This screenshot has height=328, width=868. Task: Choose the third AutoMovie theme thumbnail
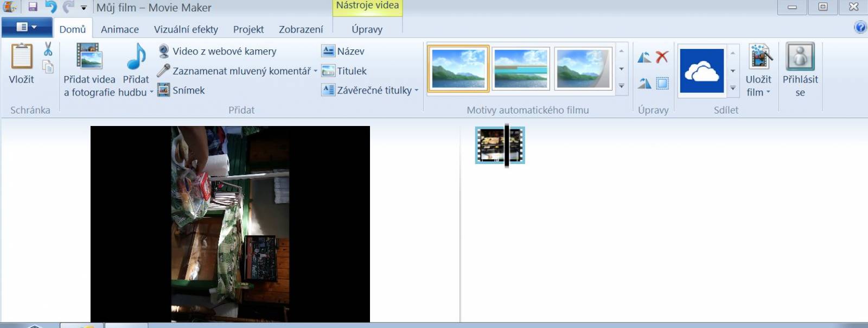(583, 68)
